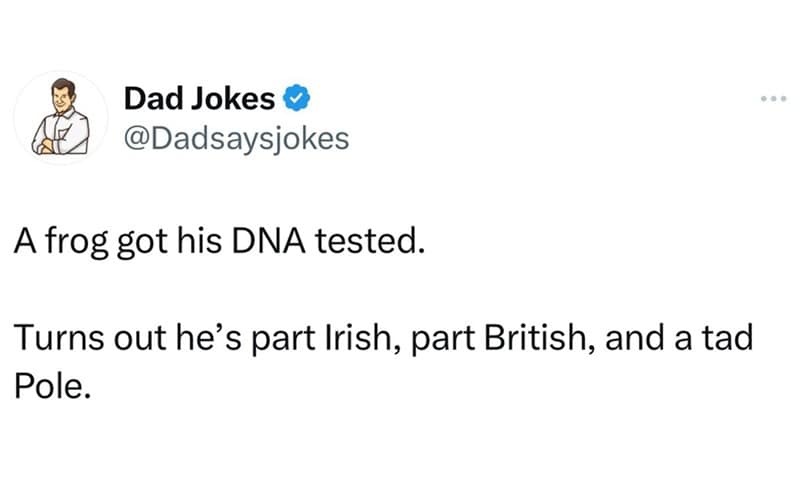Click the blue verified checkmark badge
Viewport: 800px width, 481px height.
coord(296,98)
